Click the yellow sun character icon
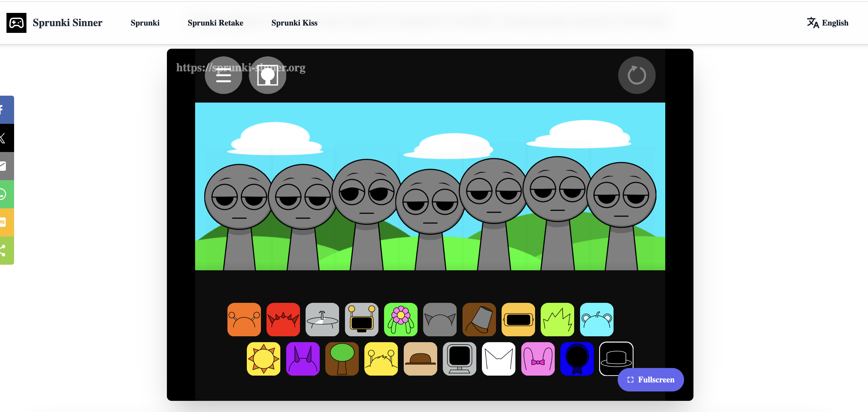This screenshot has height=412, width=868. pos(263,359)
